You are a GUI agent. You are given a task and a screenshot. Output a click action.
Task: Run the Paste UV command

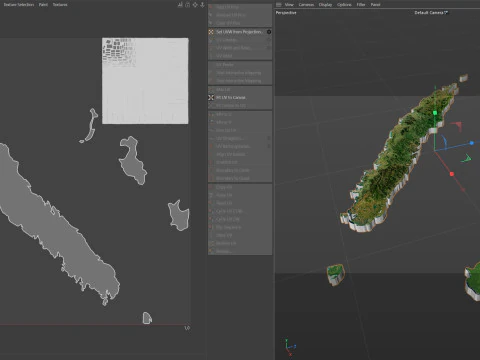coord(239,195)
